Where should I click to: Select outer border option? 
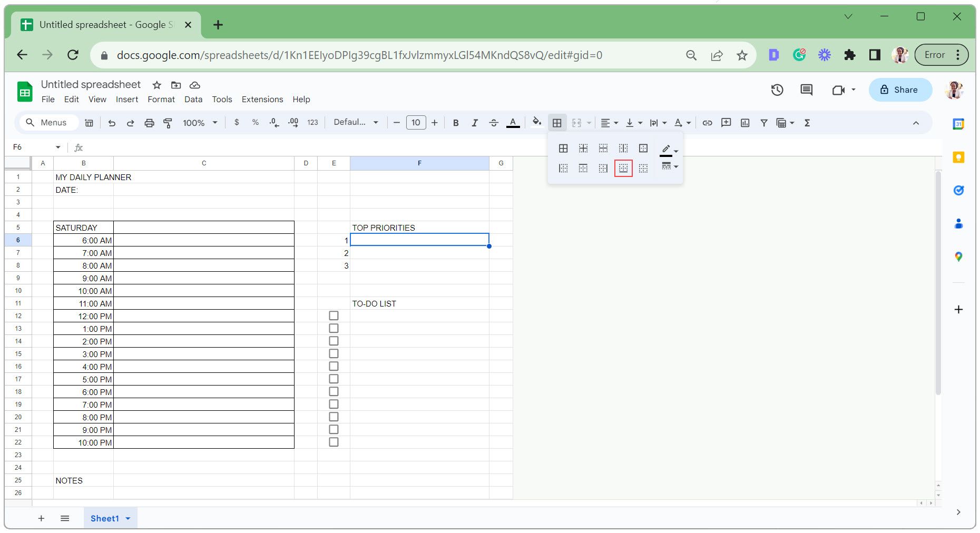pos(643,149)
